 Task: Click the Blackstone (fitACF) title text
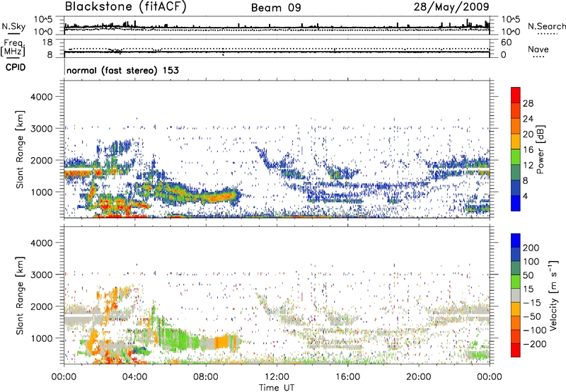(126, 7)
